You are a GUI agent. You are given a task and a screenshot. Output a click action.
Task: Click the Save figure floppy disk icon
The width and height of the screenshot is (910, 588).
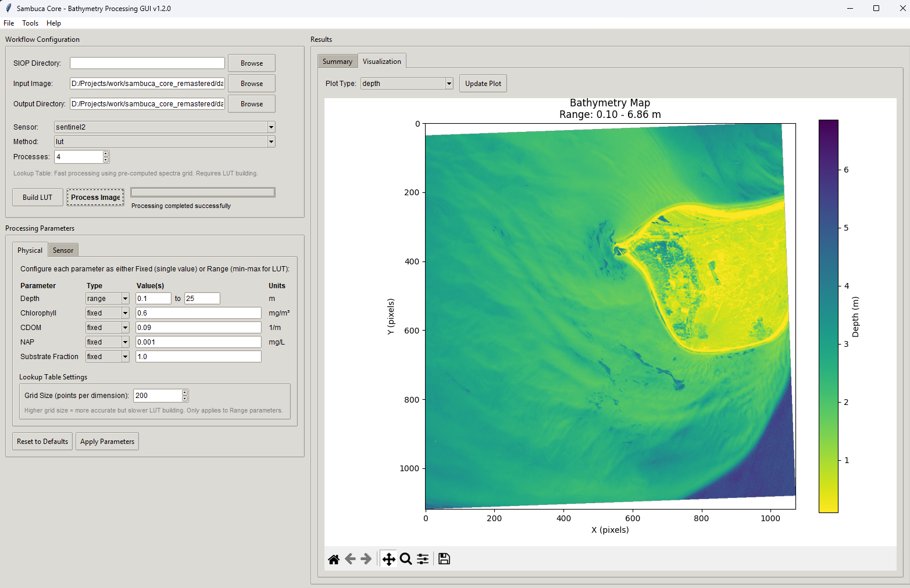pos(444,559)
